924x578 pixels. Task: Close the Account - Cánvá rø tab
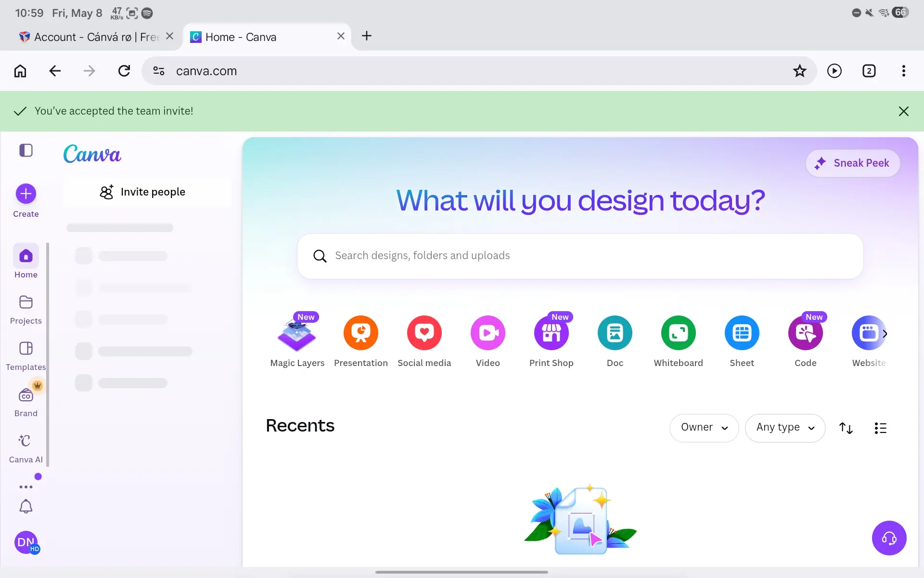(x=169, y=36)
